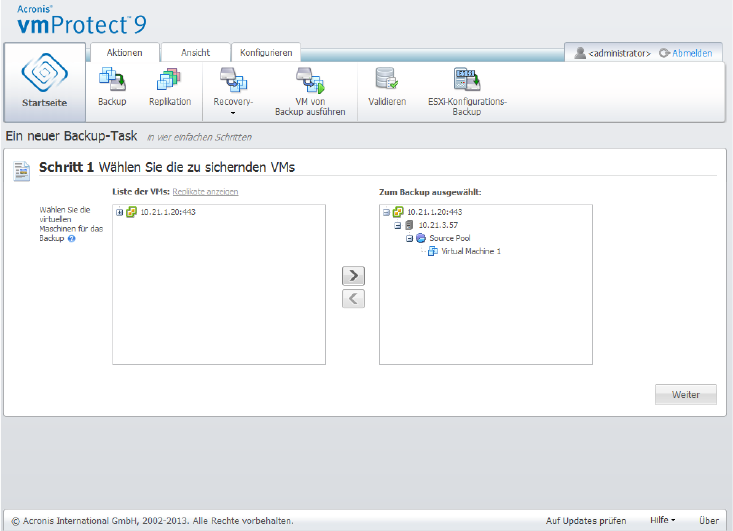Image resolution: width=733 pixels, height=531 pixels.
Task: Collapse the 10.21.3.57 host node
Action: pos(397,225)
